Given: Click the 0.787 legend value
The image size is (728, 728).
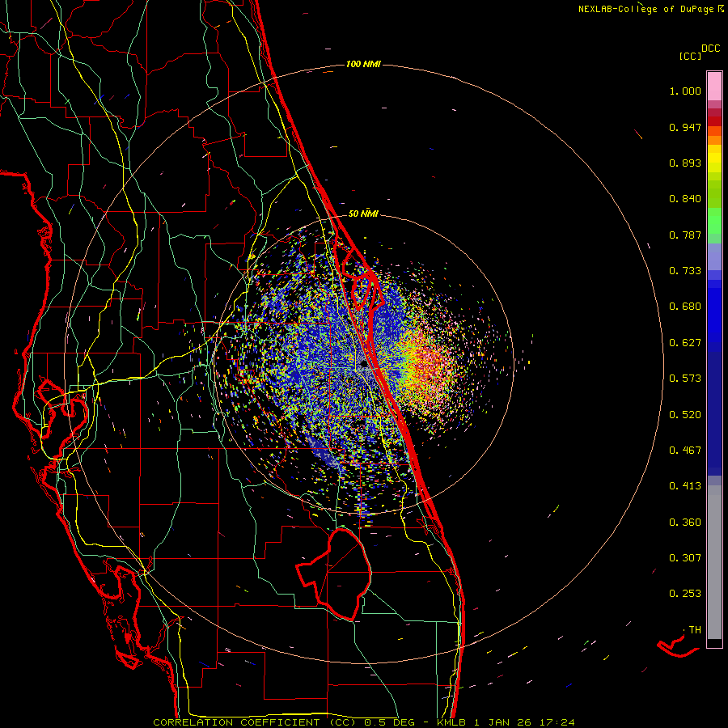Looking at the screenshot, I should 685,235.
